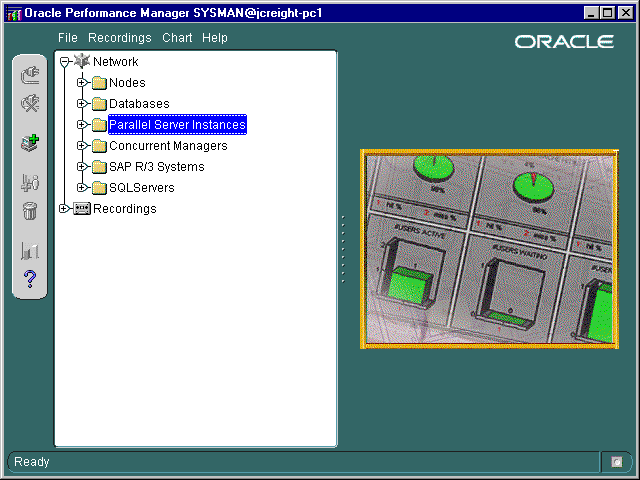Click the disconnect toolbar icon
The height and width of the screenshot is (480, 640).
[29, 102]
